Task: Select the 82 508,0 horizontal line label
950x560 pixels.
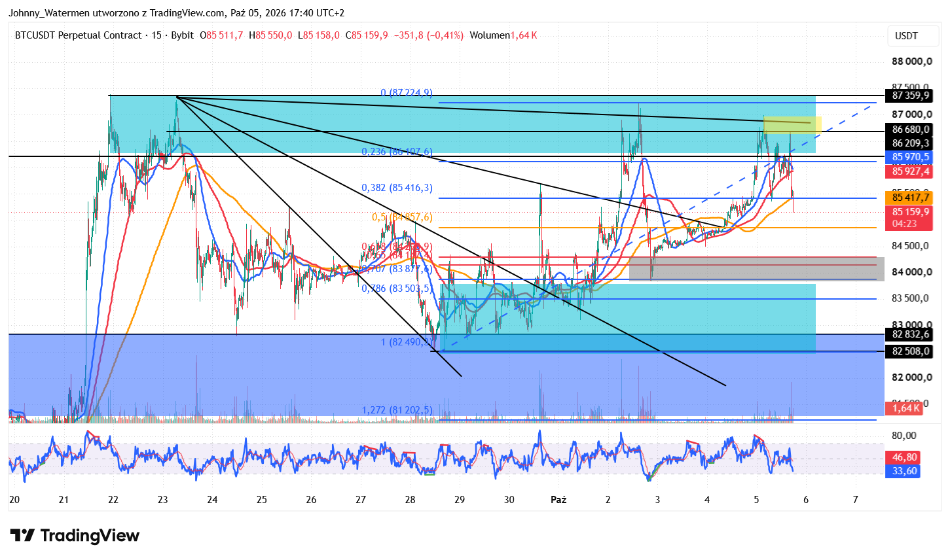Action: [910, 351]
